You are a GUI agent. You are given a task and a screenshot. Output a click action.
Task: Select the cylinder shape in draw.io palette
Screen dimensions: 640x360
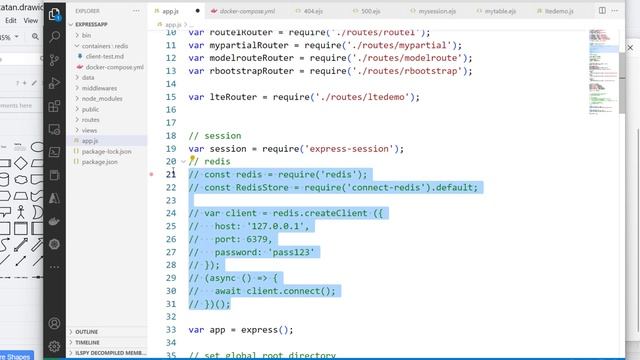[x=4, y=179]
